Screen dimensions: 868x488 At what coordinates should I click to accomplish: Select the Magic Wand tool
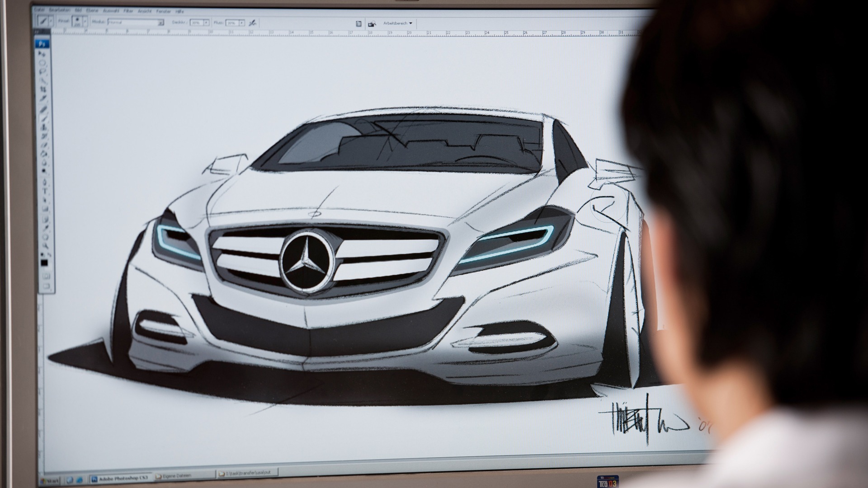[x=43, y=80]
